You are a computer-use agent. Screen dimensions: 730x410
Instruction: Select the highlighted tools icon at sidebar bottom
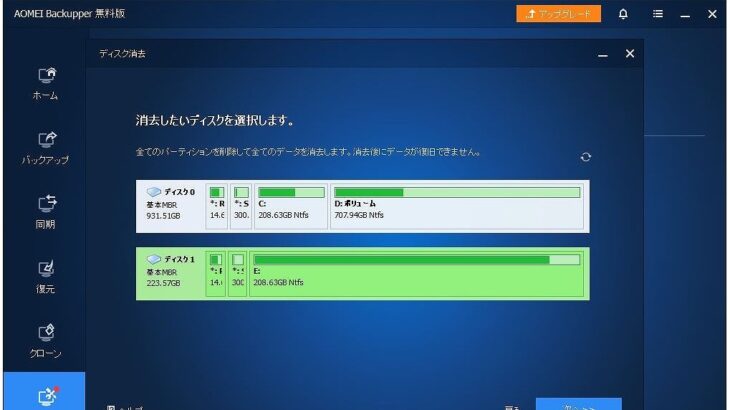46,397
